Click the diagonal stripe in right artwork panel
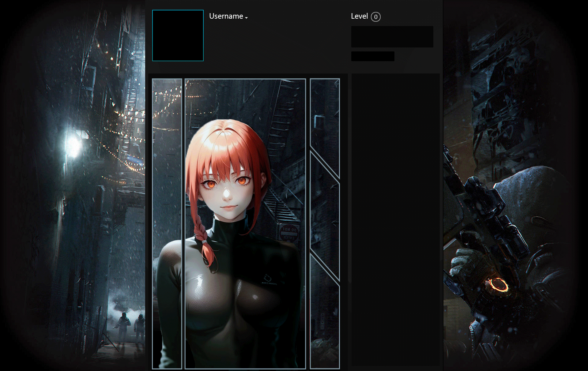Image resolution: width=588 pixels, height=371 pixels. (x=325, y=165)
